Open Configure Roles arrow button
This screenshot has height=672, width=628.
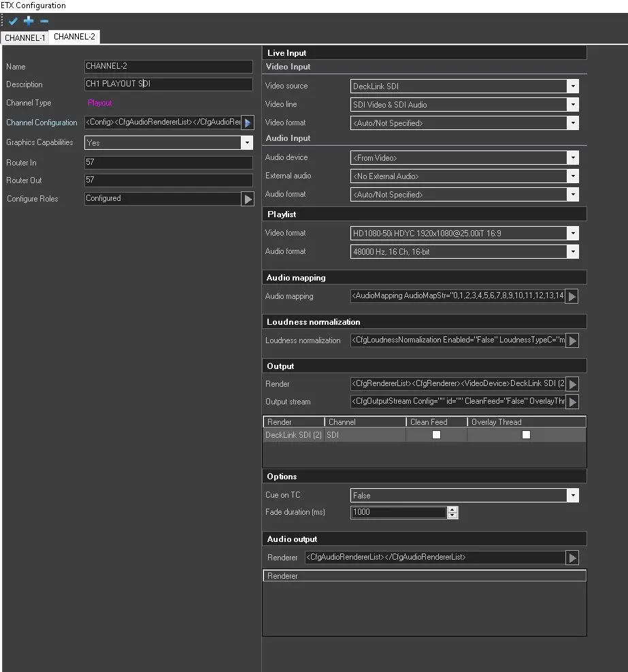click(x=248, y=199)
